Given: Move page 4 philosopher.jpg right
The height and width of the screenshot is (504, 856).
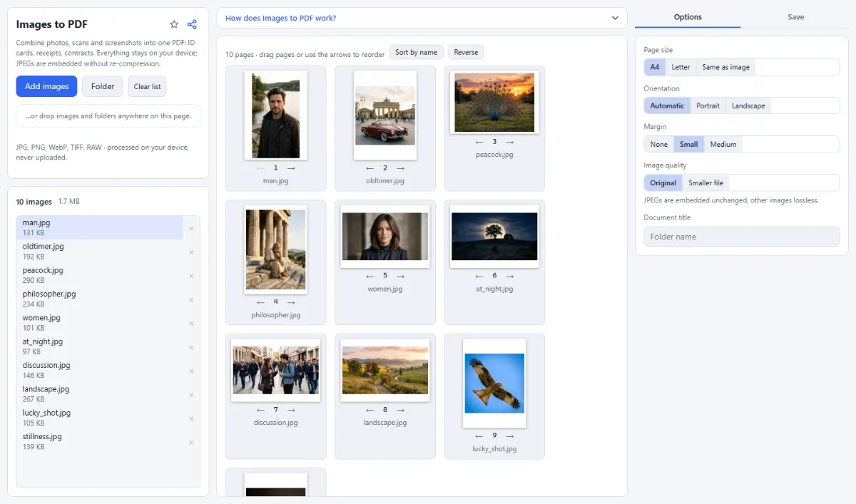Looking at the screenshot, I should point(291,302).
